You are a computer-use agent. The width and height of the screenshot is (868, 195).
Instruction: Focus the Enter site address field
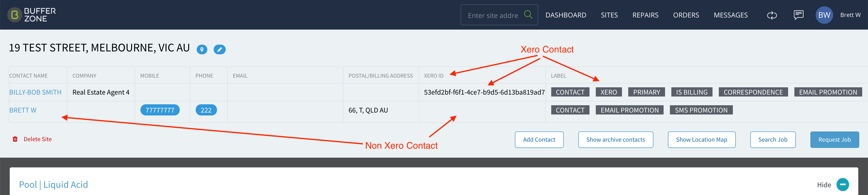493,15
